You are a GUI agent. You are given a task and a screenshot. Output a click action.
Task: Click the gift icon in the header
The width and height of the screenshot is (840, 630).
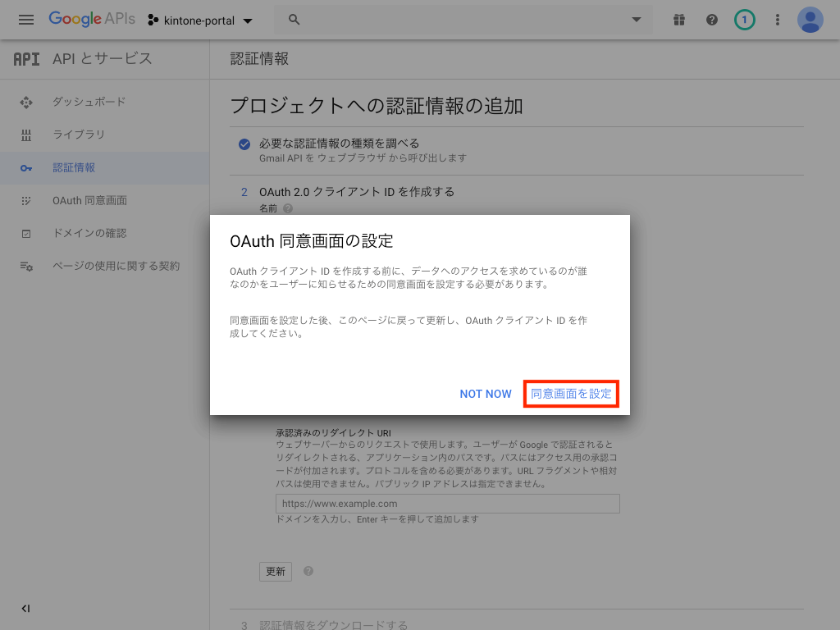678,20
